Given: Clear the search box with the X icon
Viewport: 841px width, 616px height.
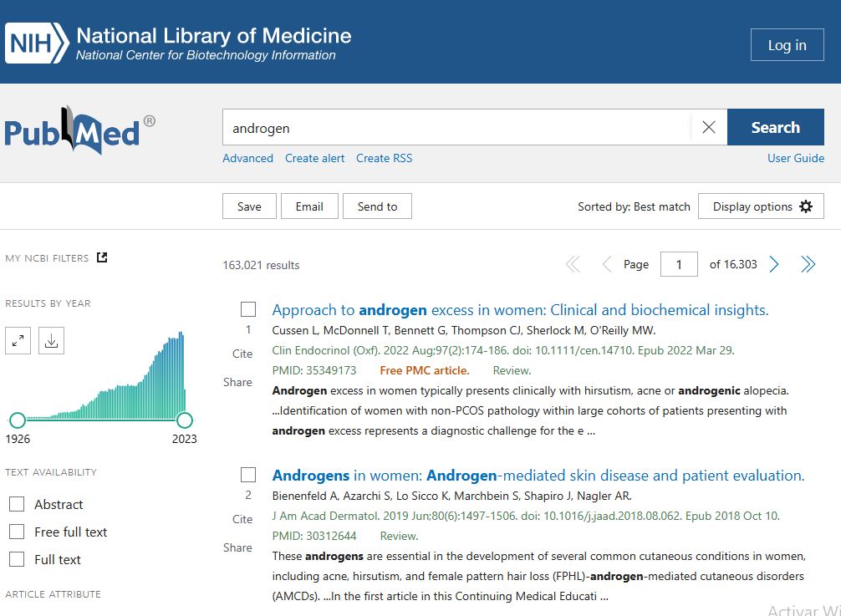Looking at the screenshot, I should click(708, 127).
